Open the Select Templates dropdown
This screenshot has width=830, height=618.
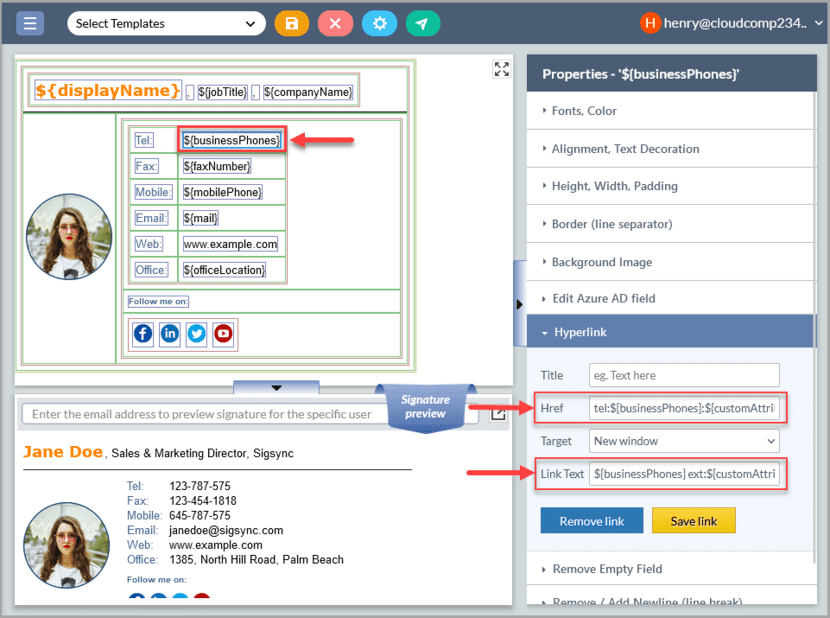click(x=166, y=23)
